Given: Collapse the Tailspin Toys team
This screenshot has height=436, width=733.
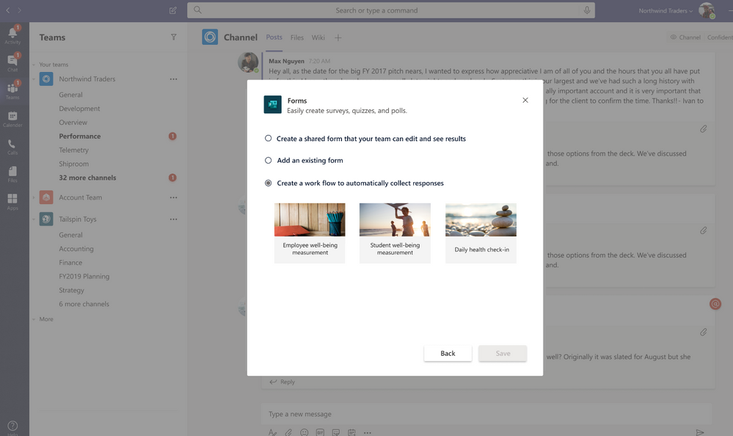Looking at the screenshot, I should (34, 219).
